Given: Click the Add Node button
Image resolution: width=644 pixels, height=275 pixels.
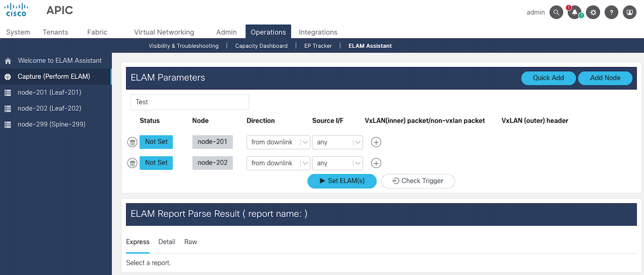Looking at the screenshot, I should coord(605,78).
